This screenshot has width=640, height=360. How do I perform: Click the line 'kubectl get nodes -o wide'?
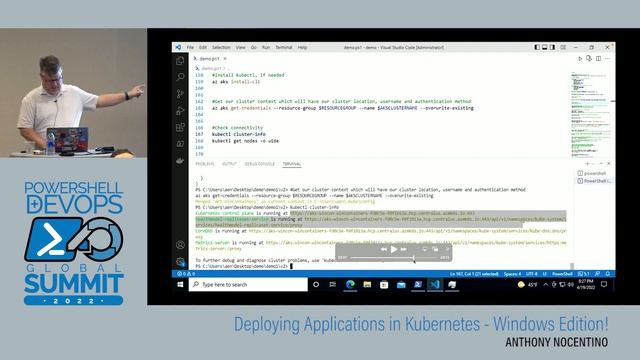click(x=245, y=141)
